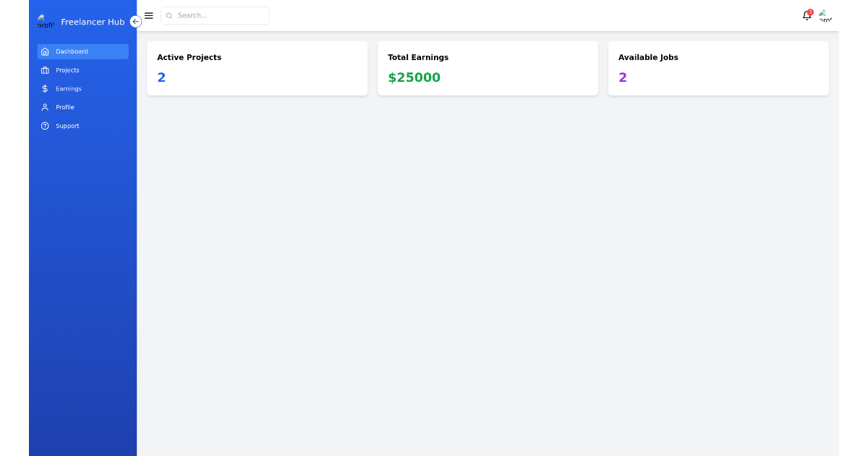Click the red notification badge showing 3
Screen dimensions: 868x456
(x=810, y=11)
